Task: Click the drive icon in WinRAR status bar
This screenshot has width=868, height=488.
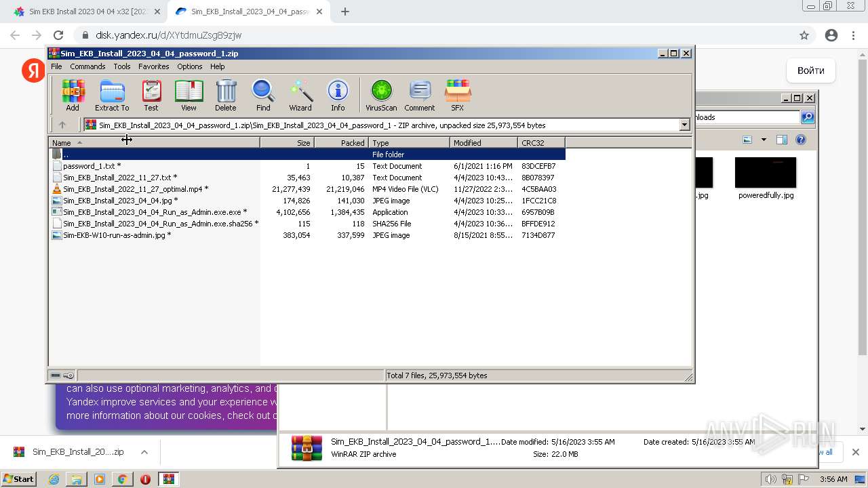Action: 56,375
